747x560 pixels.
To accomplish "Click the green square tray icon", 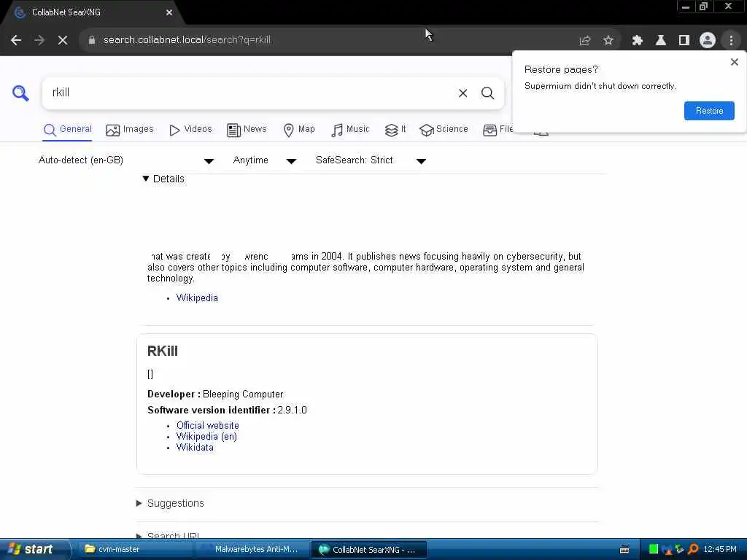I will click(x=654, y=549).
